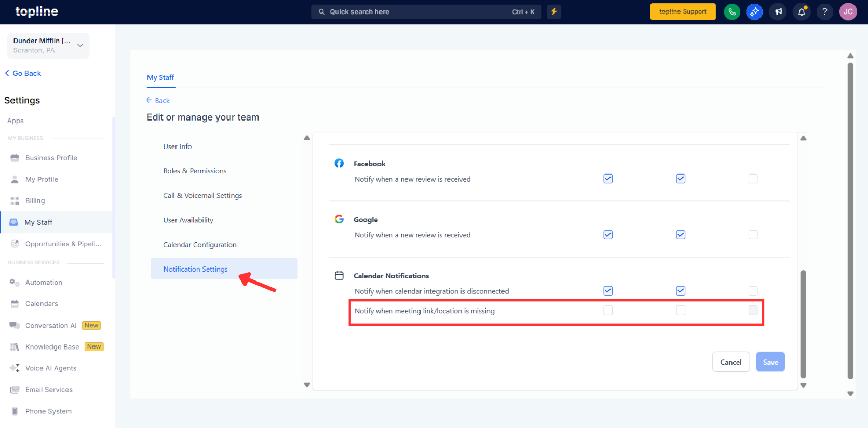Open the help question mark icon
The width and height of the screenshot is (868, 428).
point(824,11)
